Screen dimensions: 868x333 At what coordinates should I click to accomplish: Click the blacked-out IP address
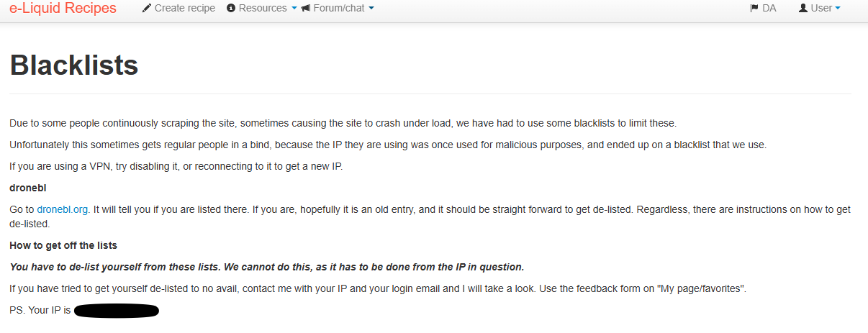116,311
